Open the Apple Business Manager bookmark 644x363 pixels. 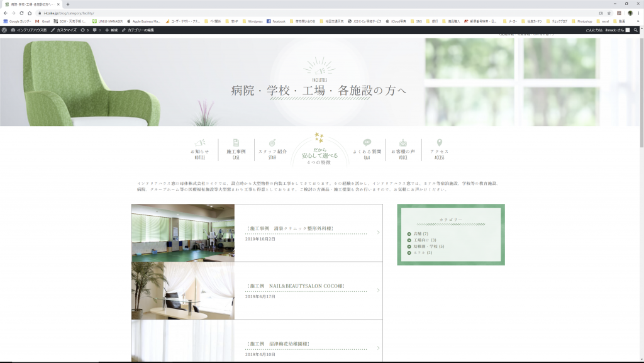[x=143, y=21]
